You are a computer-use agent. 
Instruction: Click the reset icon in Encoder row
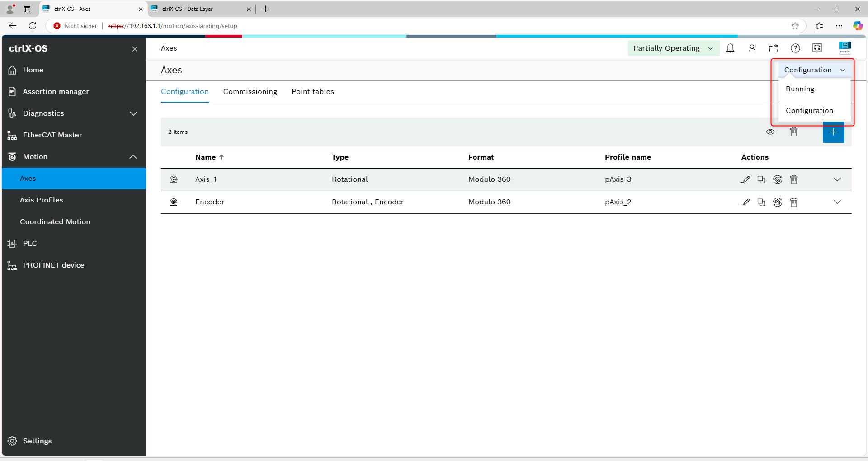777,202
